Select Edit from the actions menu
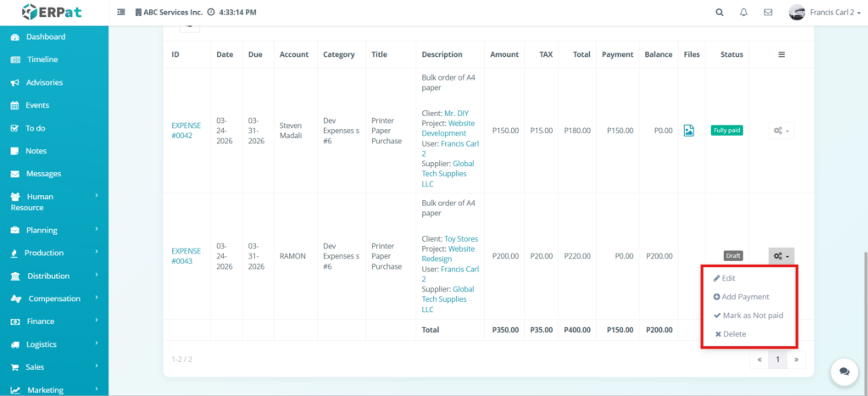The image size is (868, 396). [727, 278]
